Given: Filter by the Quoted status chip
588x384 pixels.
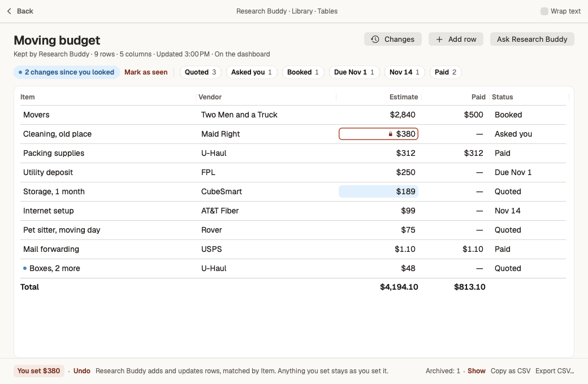Looking at the screenshot, I should point(201,72).
